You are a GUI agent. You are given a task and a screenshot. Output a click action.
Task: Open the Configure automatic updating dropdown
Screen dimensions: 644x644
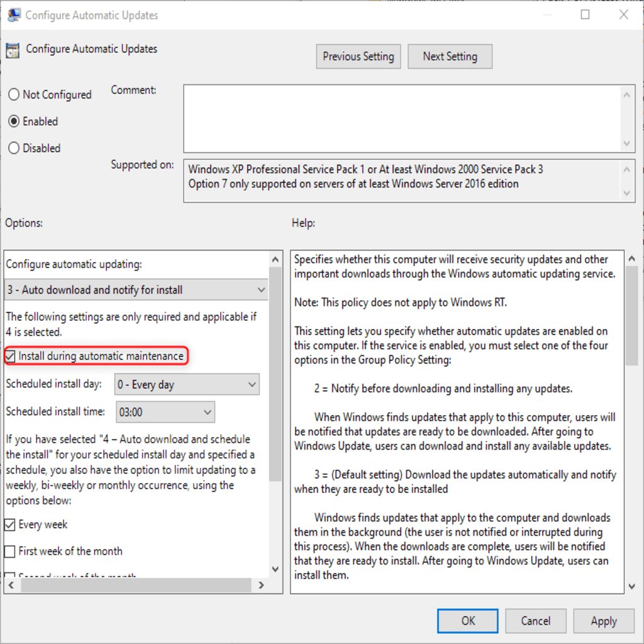point(136,290)
